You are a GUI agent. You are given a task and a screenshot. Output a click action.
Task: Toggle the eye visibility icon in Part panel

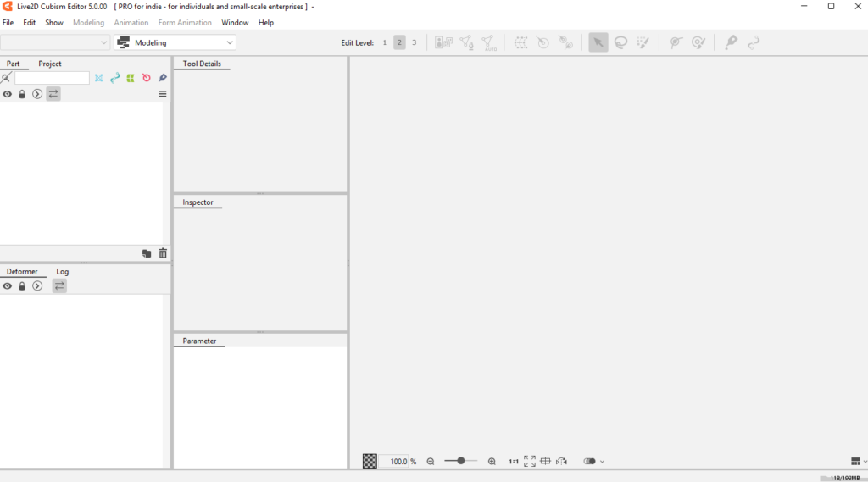(x=8, y=94)
